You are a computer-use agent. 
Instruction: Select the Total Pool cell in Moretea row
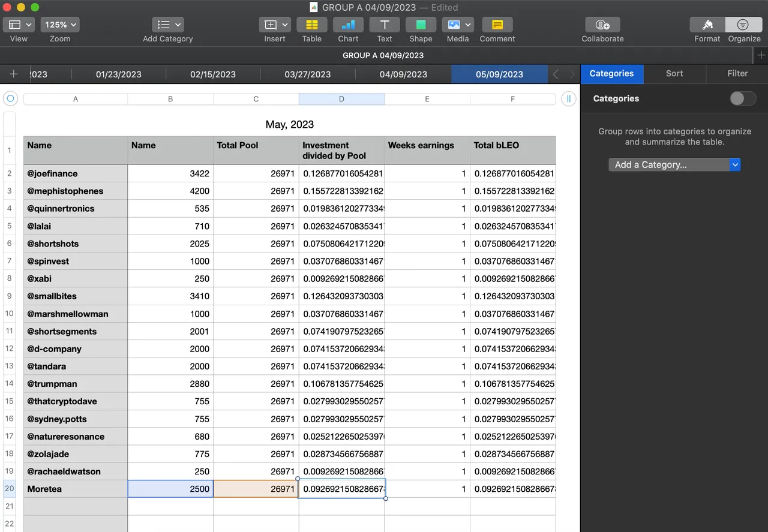pyautogui.click(x=256, y=489)
